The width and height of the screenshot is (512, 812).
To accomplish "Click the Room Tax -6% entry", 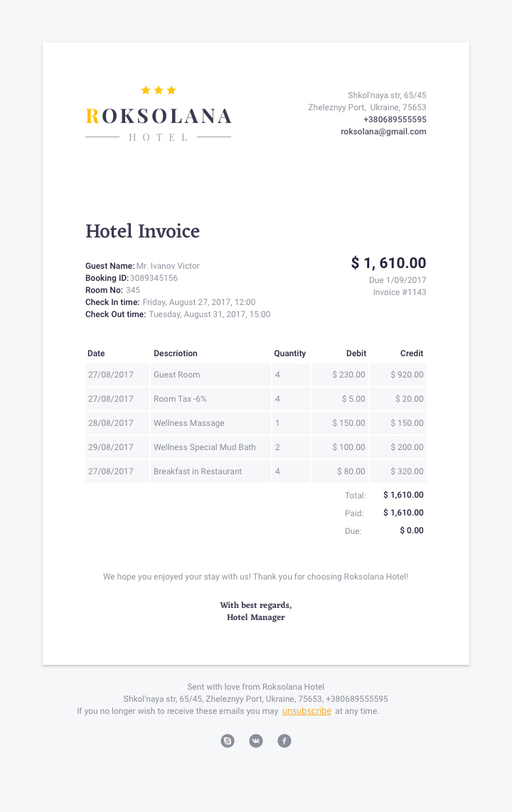I will point(180,399).
